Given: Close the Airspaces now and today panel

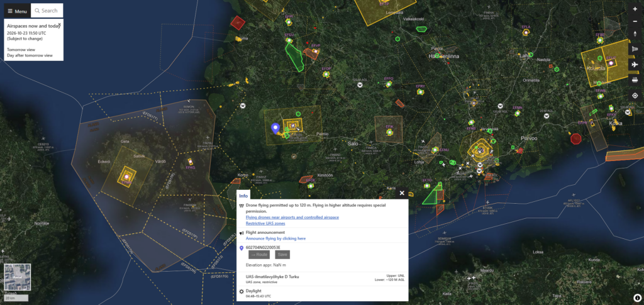Looking at the screenshot, I should (x=59, y=25).
